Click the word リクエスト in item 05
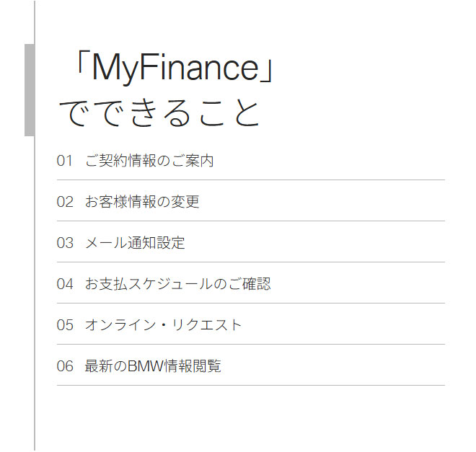 pos(207,325)
